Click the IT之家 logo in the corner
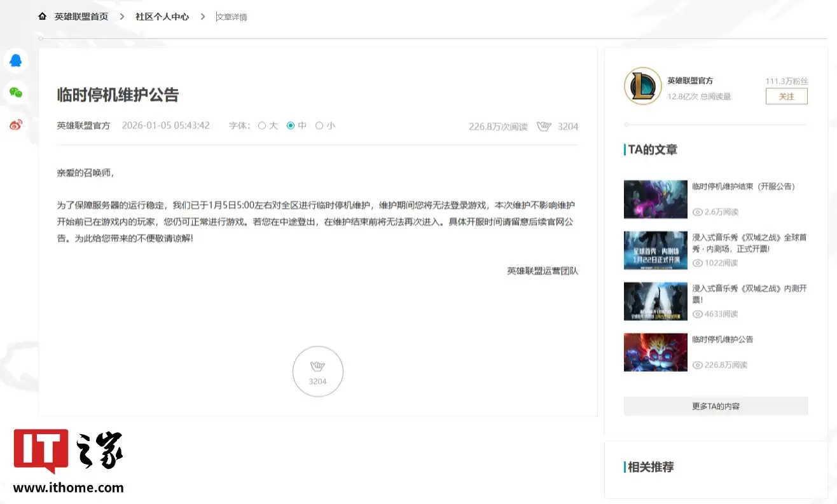 tap(68, 451)
